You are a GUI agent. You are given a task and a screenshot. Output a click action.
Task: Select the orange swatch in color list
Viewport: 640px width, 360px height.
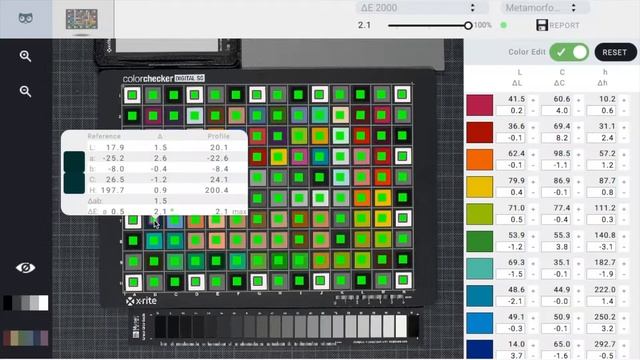(x=480, y=160)
